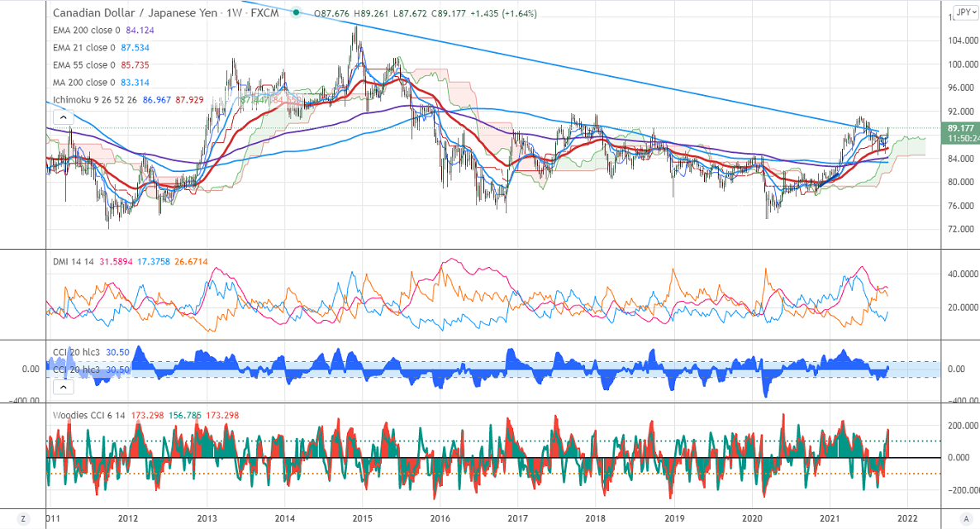The width and height of the screenshot is (980, 529).
Task: Click the 2018 time axis label
Action: pos(596,518)
